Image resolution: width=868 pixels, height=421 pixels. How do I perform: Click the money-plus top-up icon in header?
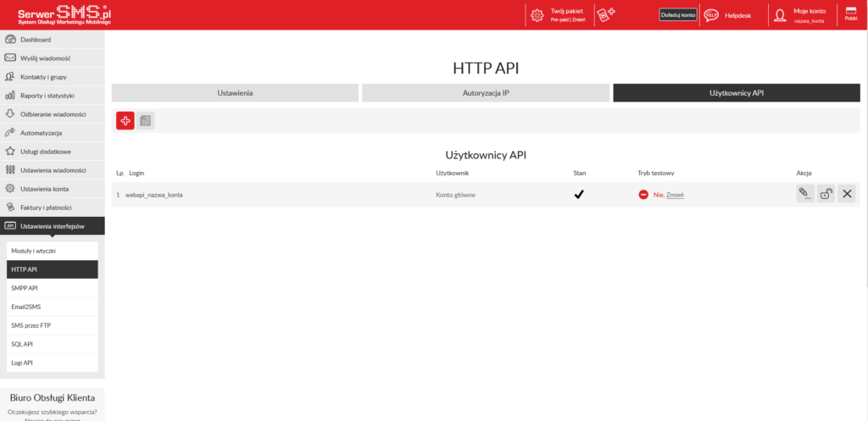(605, 14)
